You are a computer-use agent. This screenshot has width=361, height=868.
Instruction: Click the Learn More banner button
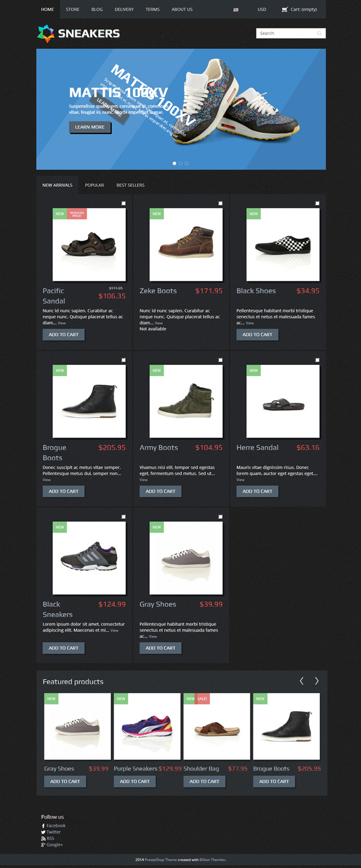(90, 127)
